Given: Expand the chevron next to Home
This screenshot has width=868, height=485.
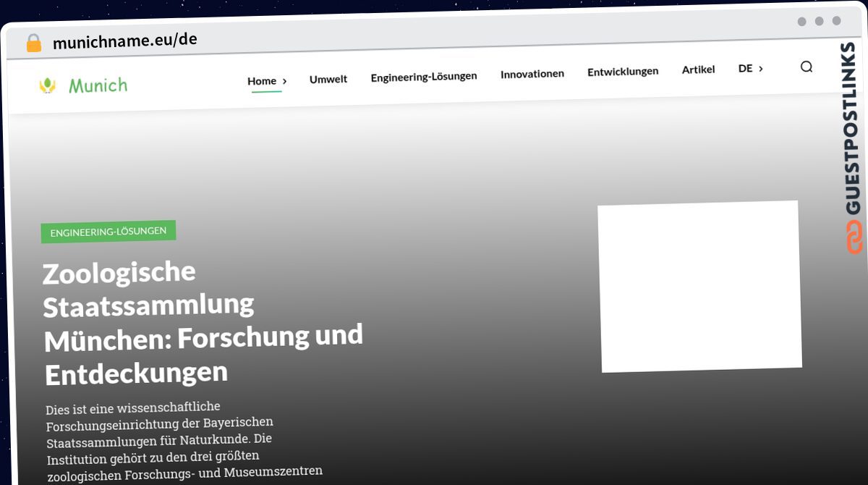Looking at the screenshot, I should click(284, 82).
